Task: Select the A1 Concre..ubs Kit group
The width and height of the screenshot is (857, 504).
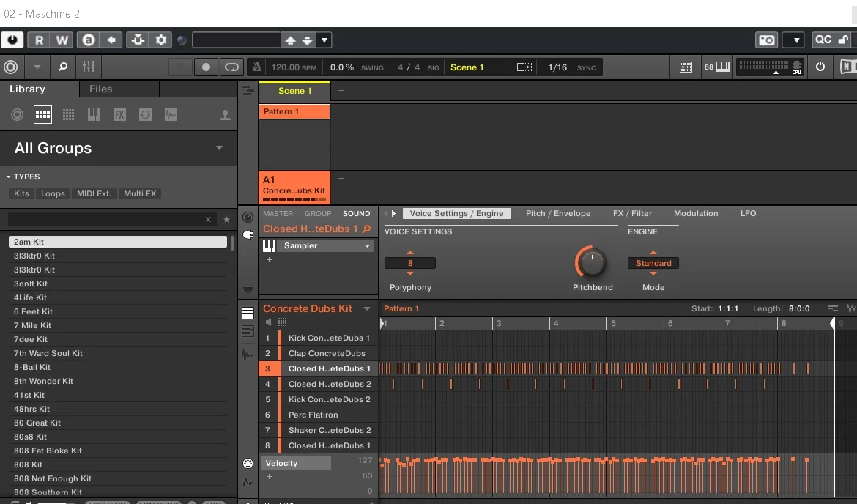Action: coord(294,186)
